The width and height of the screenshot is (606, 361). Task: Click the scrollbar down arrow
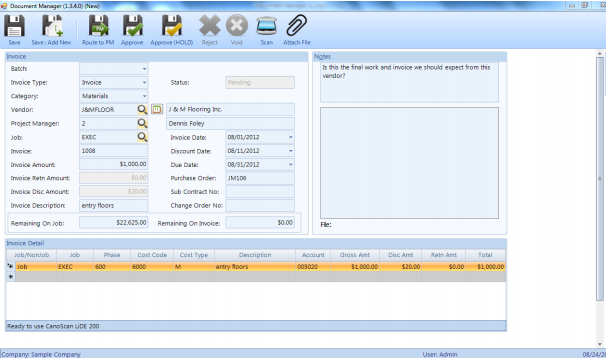coord(600,344)
